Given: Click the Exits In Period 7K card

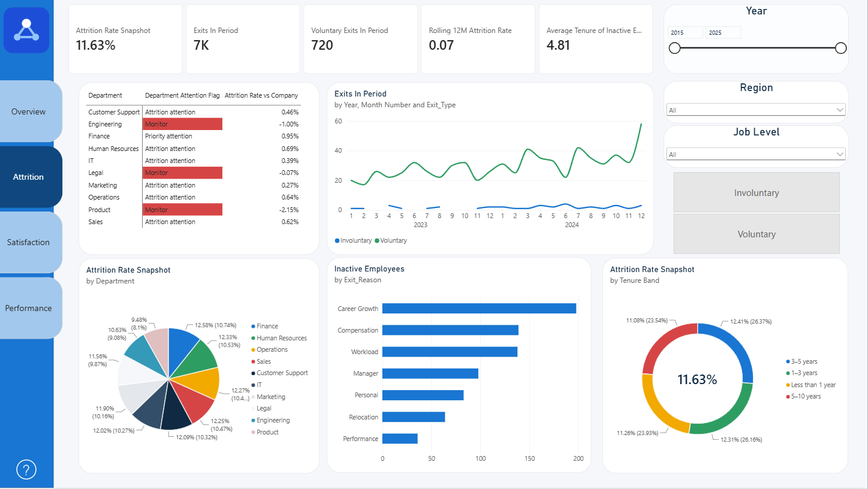Looking at the screenshot, I should (x=243, y=39).
